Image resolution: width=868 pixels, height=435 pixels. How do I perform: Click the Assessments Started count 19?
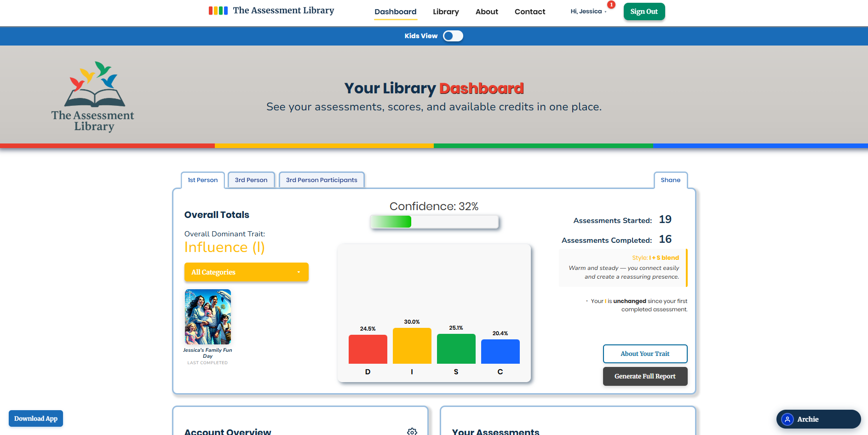[x=665, y=219]
